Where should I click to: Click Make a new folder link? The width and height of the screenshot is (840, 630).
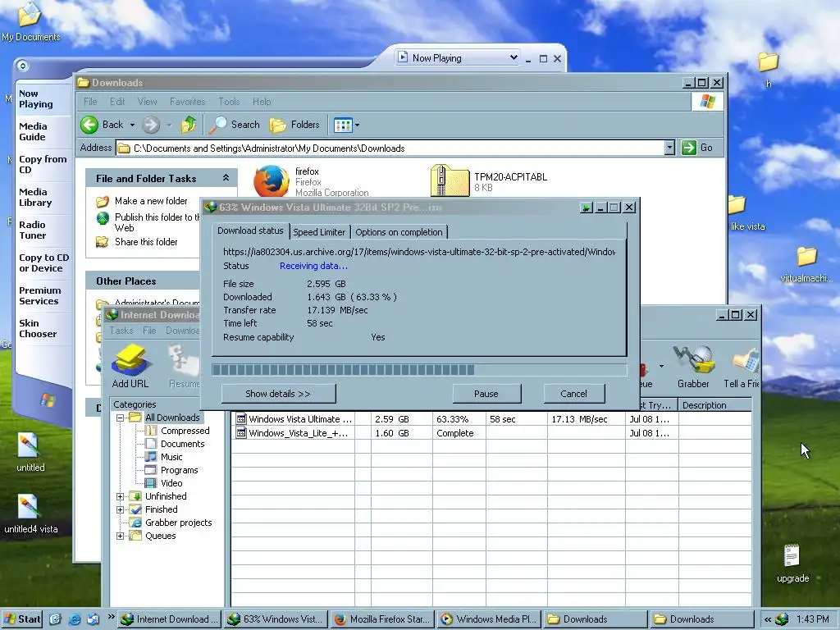point(151,201)
